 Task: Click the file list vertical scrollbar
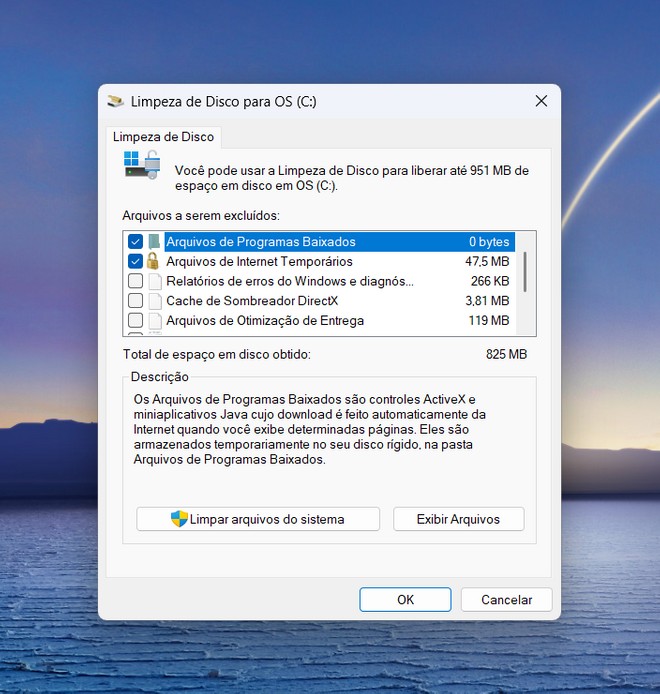tap(526, 270)
